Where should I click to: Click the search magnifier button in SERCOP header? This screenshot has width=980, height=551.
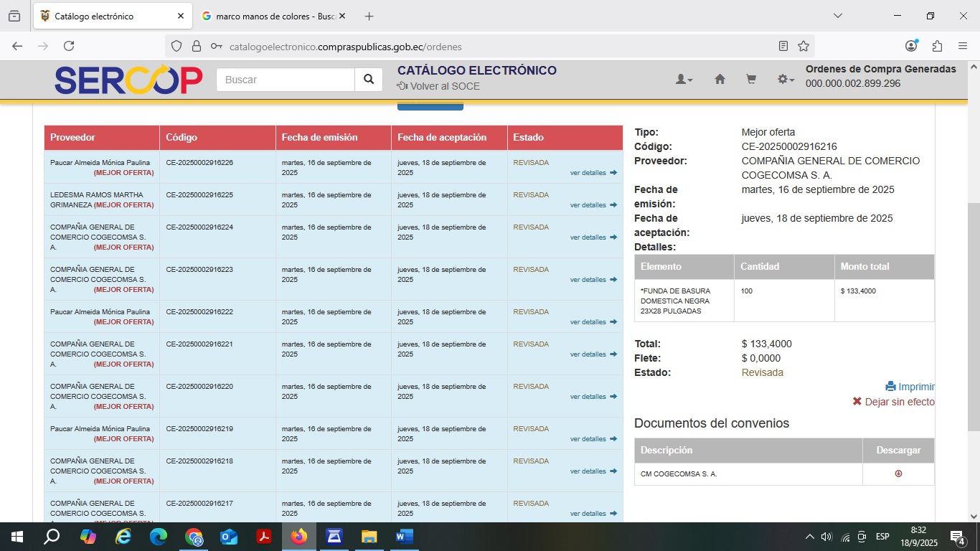click(369, 80)
